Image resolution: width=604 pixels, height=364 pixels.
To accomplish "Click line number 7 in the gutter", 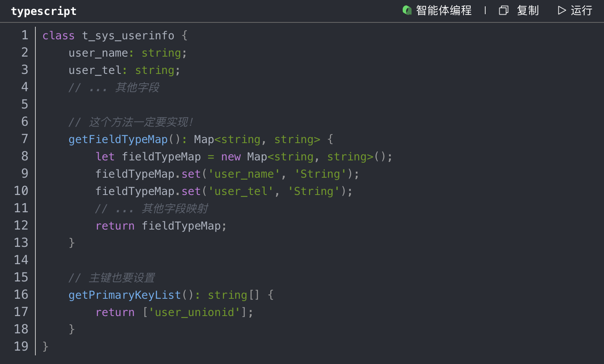I will pos(25,139).
